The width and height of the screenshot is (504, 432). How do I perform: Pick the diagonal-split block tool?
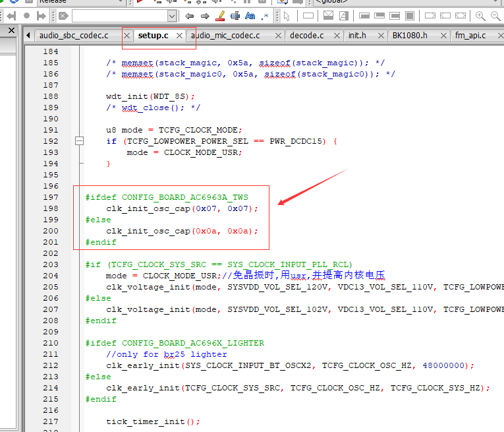344,15
